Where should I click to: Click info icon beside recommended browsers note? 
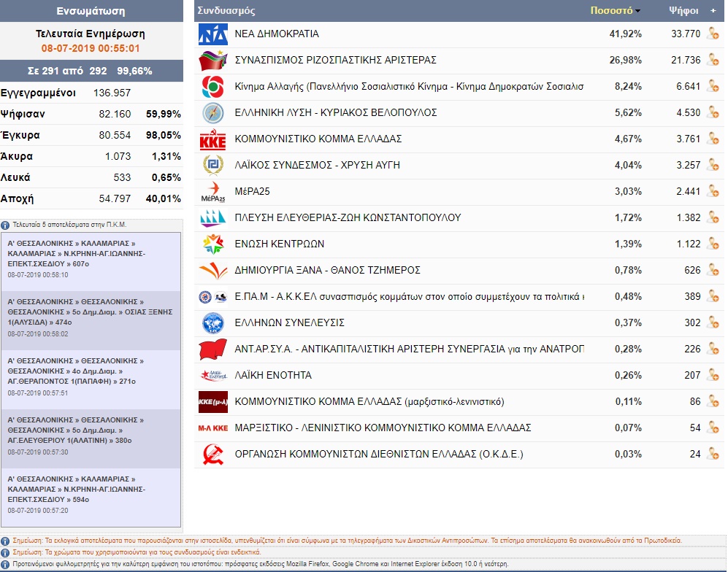[5, 565]
